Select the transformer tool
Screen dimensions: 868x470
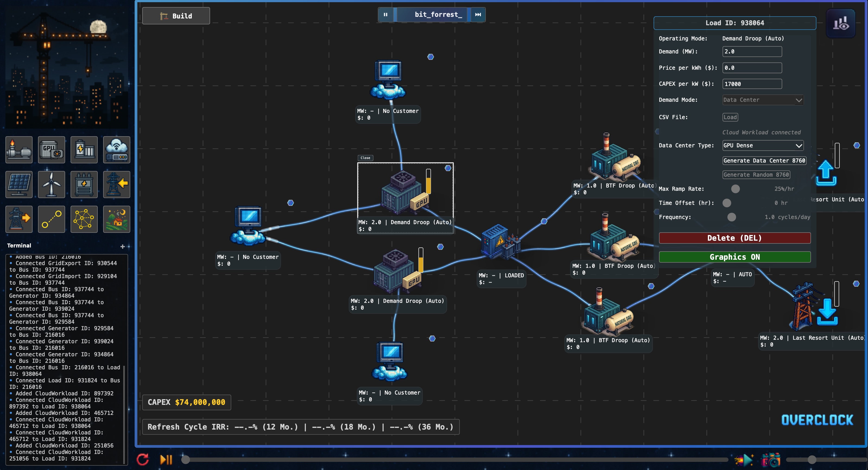[x=84, y=184]
